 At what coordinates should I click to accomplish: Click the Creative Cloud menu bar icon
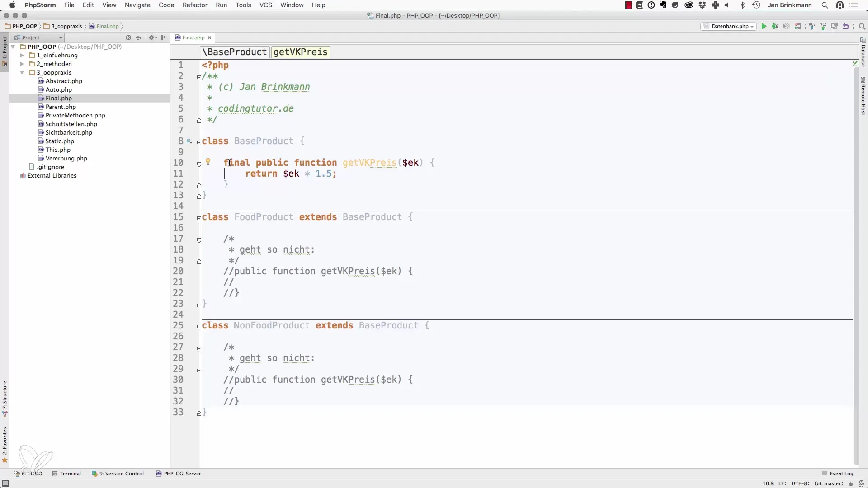pos(689,5)
